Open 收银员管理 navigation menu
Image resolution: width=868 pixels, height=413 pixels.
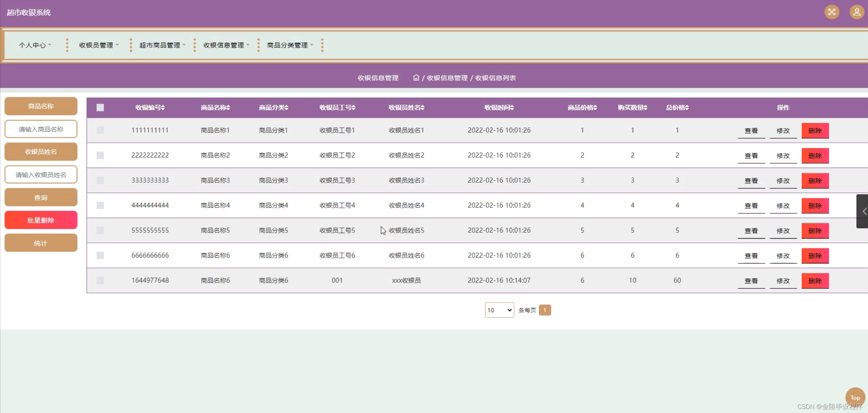pos(99,45)
